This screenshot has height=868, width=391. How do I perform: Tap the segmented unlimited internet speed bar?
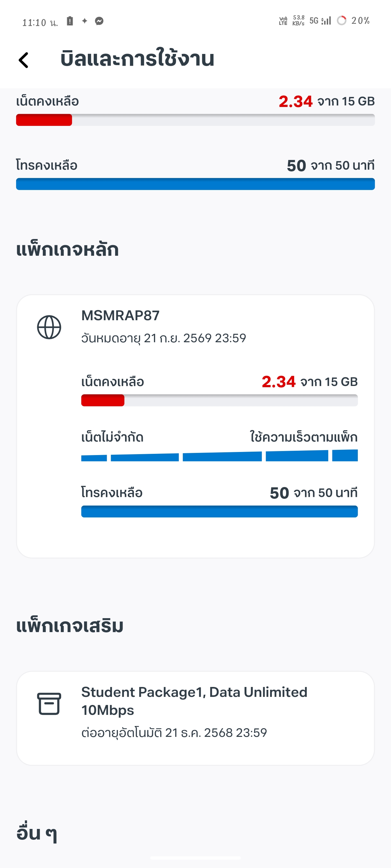tap(219, 456)
